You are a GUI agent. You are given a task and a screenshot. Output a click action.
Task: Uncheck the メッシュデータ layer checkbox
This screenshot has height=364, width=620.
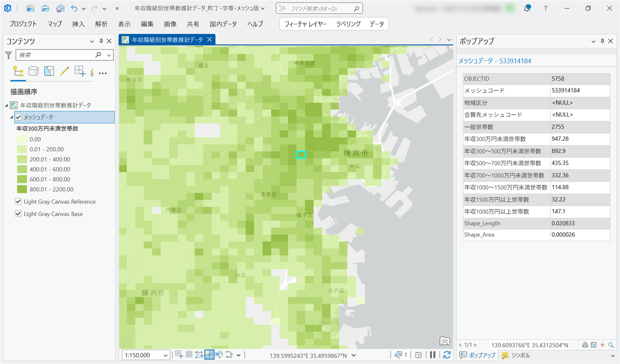[x=19, y=117]
